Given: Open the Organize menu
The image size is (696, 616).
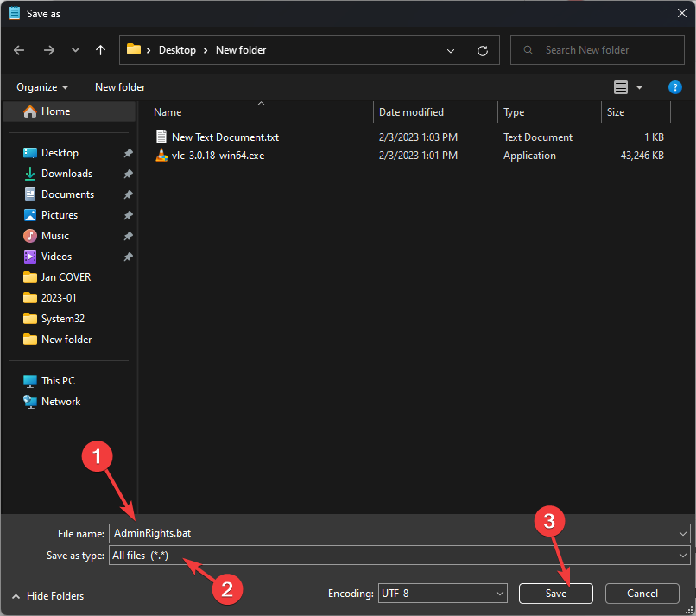Looking at the screenshot, I should pyautogui.click(x=42, y=87).
